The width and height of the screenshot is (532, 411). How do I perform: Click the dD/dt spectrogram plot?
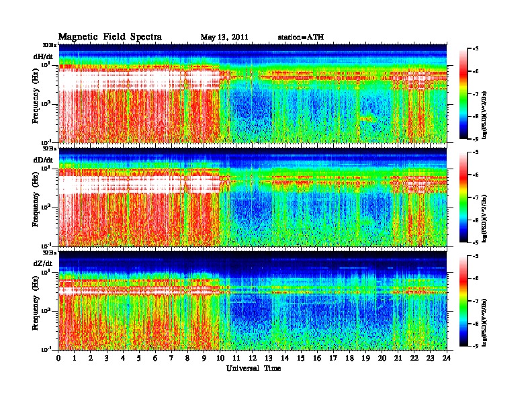[253, 197]
